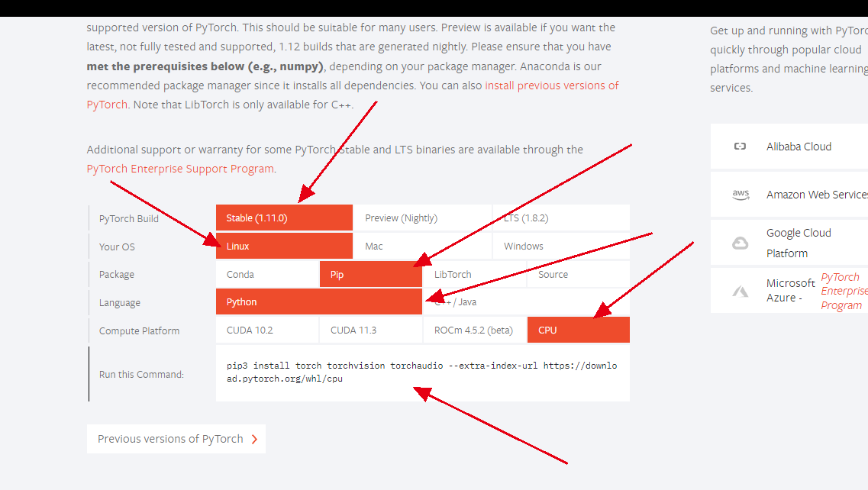Click the Google Cloud Platform icon
868x490 pixels.
(740, 242)
